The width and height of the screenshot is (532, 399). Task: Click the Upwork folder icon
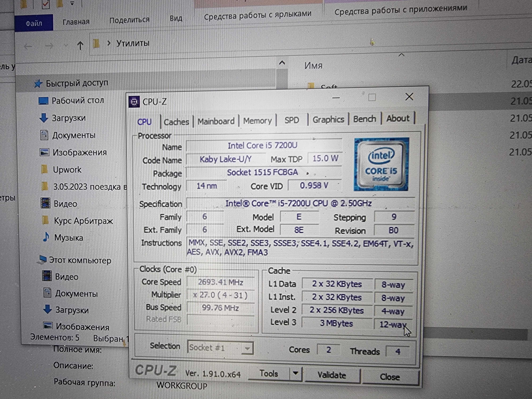45,169
